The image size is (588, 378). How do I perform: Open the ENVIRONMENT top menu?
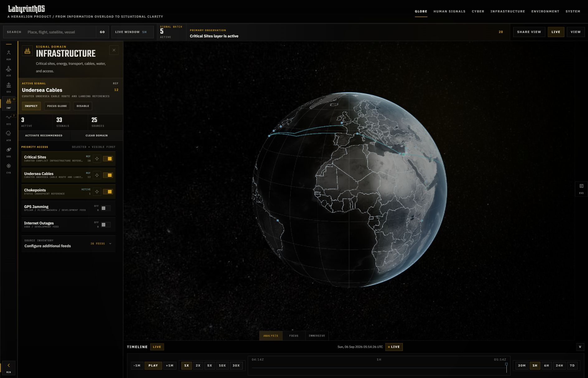click(x=545, y=12)
